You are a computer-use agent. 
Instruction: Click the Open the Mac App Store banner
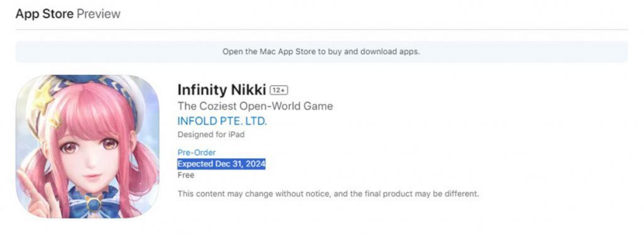click(321, 52)
